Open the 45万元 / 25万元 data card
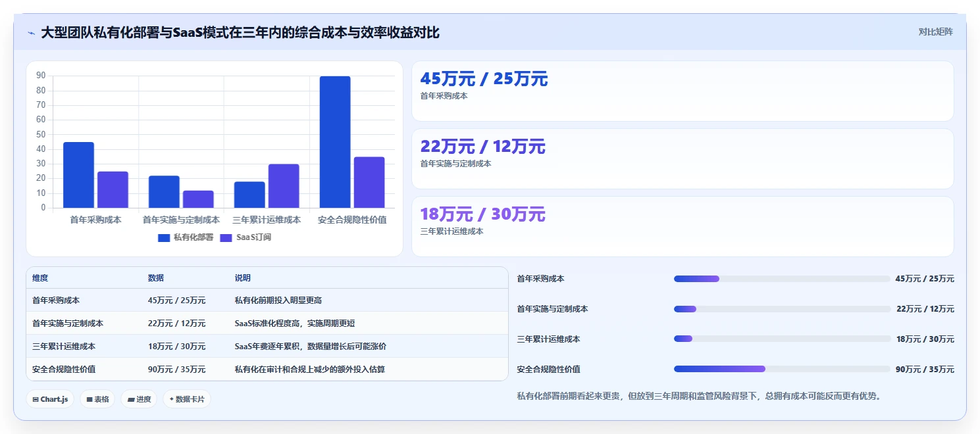This screenshot has height=434, width=980. pos(683,91)
